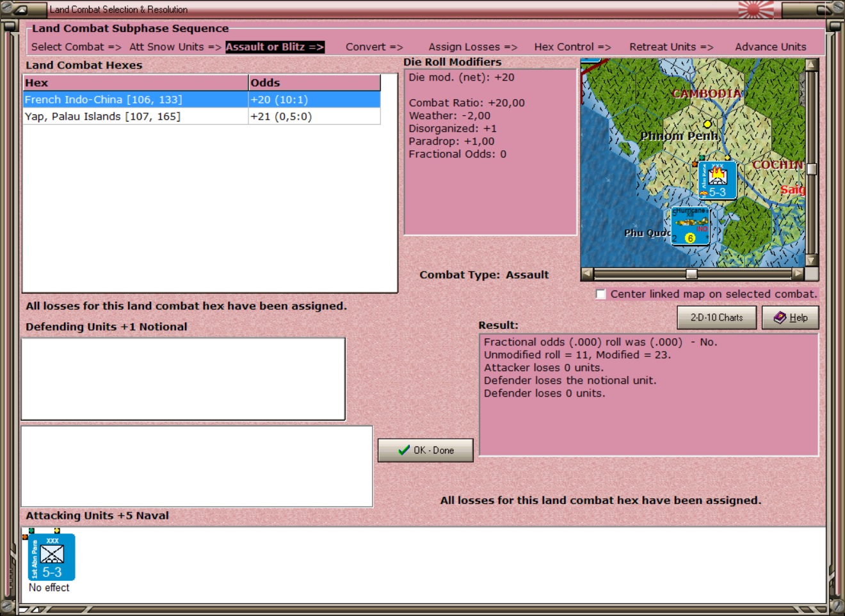The image size is (845, 616).
Task: Click the book icon on Help button
Action: tap(780, 317)
